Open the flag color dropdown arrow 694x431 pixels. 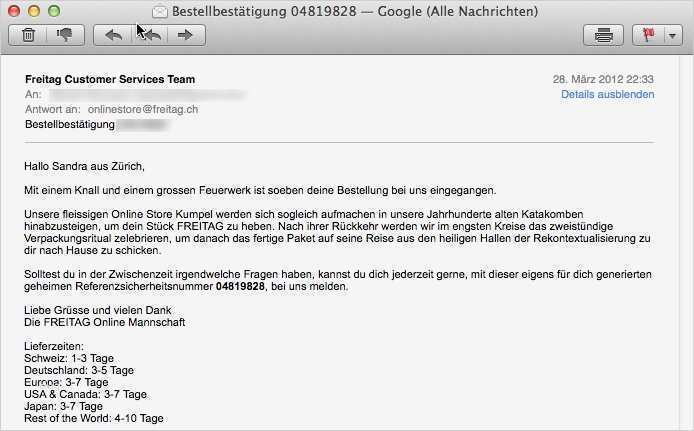point(663,35)
